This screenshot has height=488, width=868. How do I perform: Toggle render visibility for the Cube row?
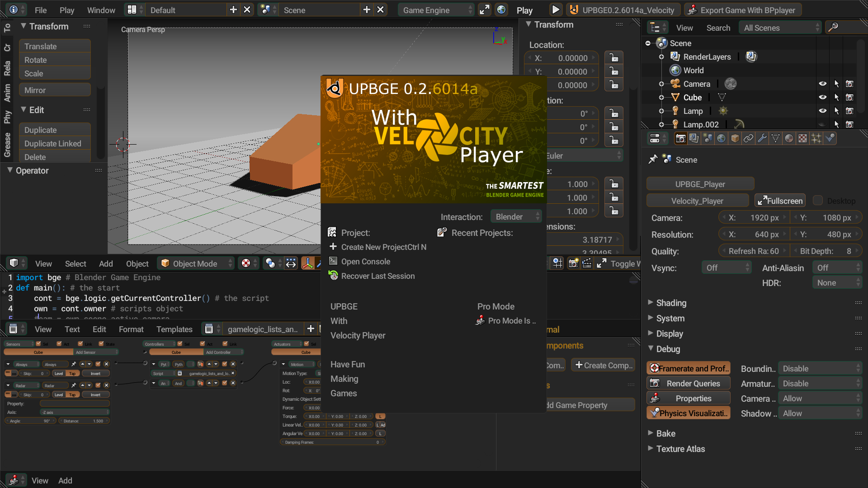849,97
